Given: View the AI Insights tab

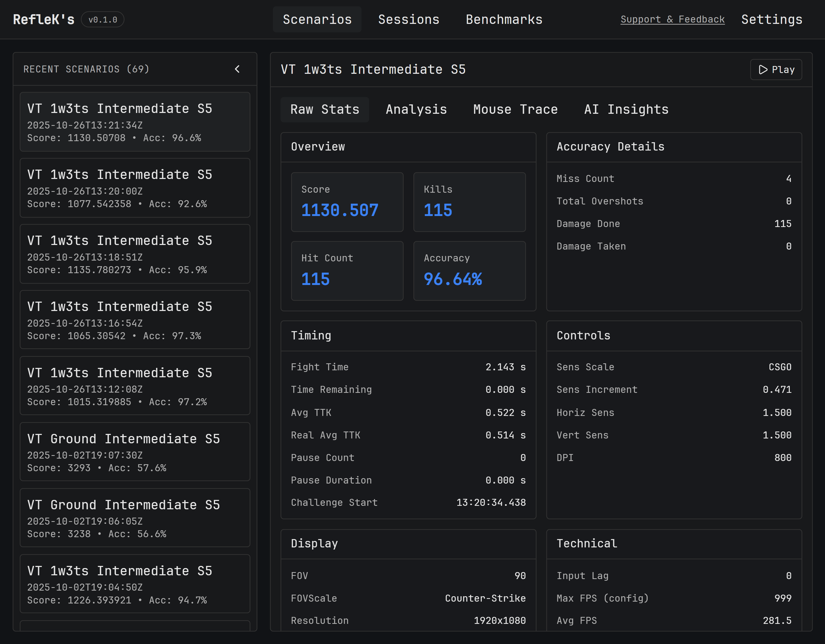Looking at the screenshot, I should coord(625,109).
